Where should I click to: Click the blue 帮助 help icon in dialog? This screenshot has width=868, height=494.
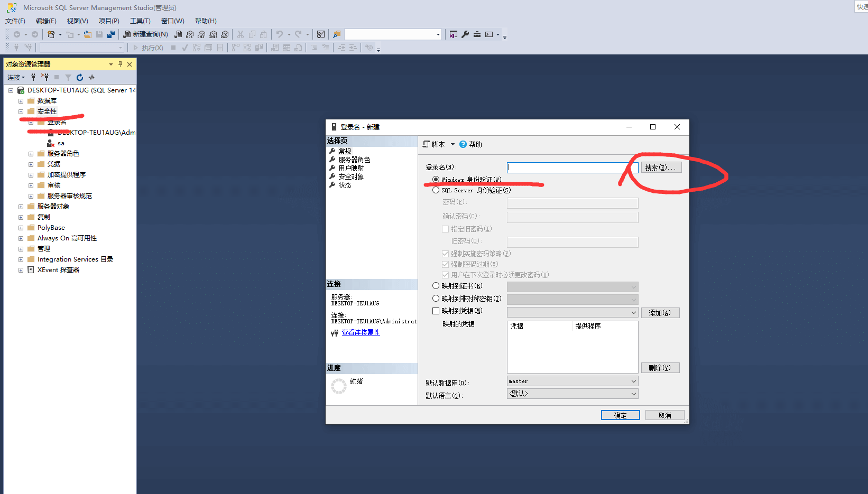[x=463, y=144]
